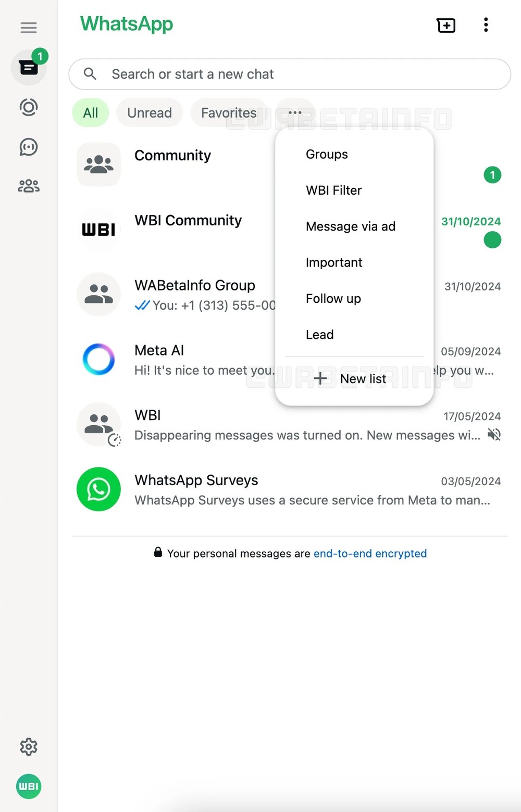Click the WABetaInfo Group avatar
Image resolution: width=521 pixels, height=812 pixels.
pos(98,294)
